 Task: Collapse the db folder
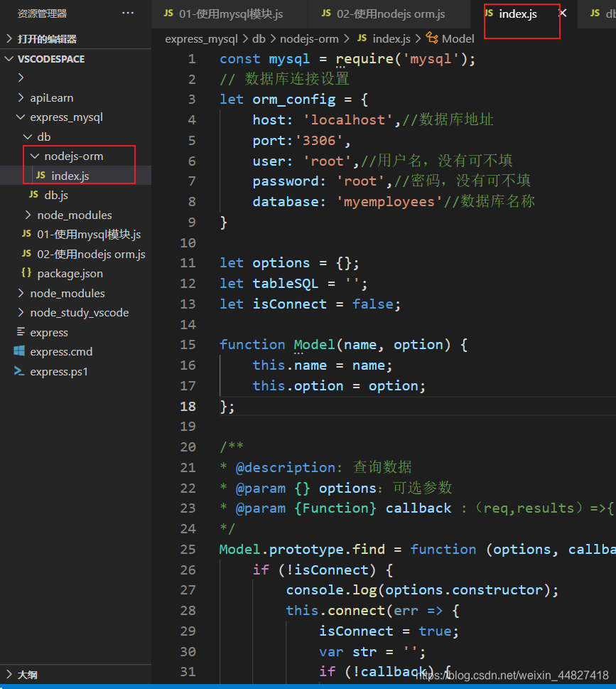(28, 137)
